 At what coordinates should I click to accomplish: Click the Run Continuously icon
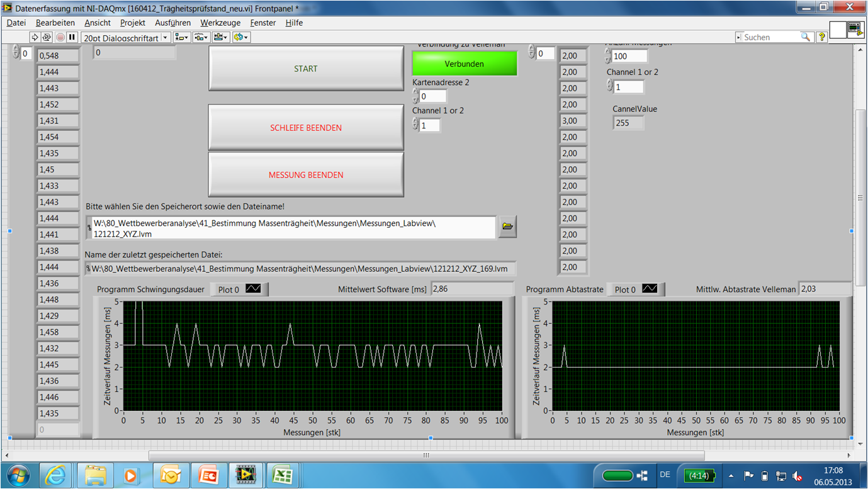[47, 37]
